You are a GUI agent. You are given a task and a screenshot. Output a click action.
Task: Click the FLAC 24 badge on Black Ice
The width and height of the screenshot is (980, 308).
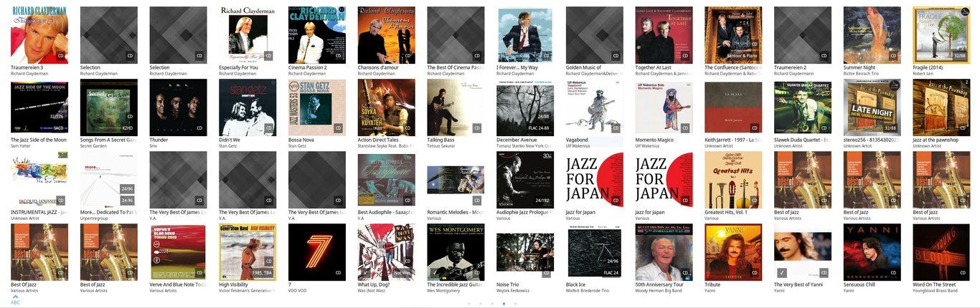coord(611,273)
